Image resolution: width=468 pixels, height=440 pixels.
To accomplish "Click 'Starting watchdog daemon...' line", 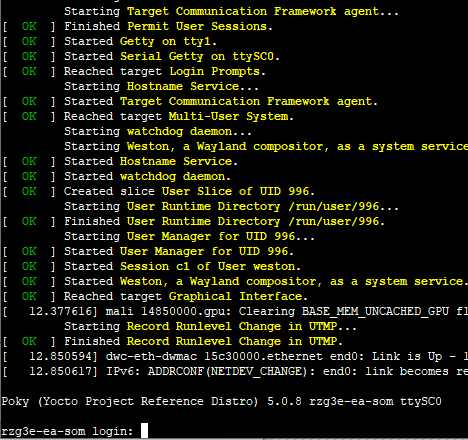I will pyautogui.click(x=158, y=131).
